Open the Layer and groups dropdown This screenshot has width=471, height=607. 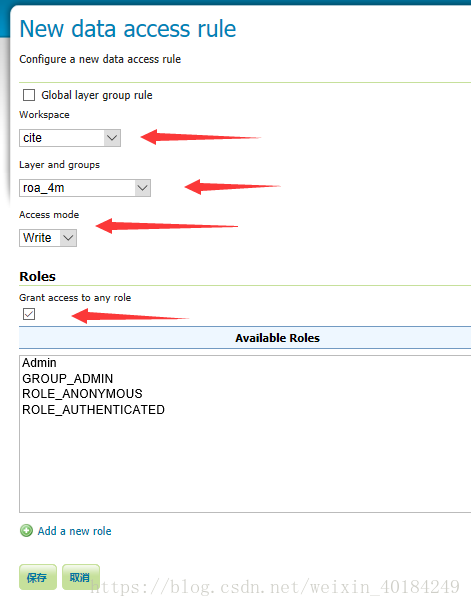(x=85, y=188)
